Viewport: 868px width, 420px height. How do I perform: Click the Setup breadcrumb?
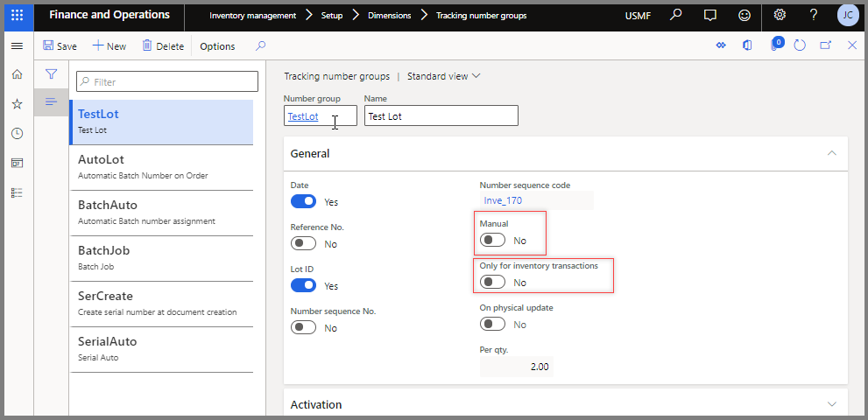(x=332, y=16)
